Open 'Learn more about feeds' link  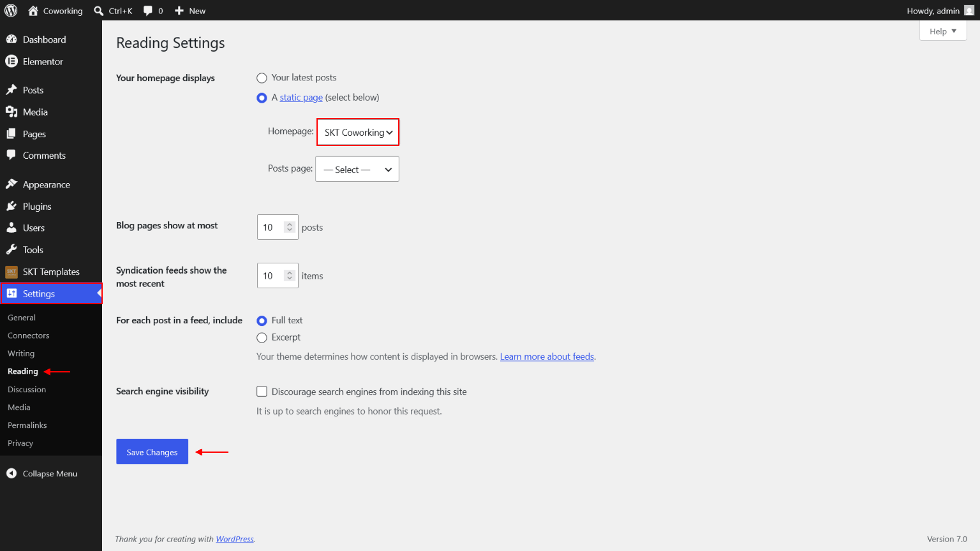click(x=547, y=356)
